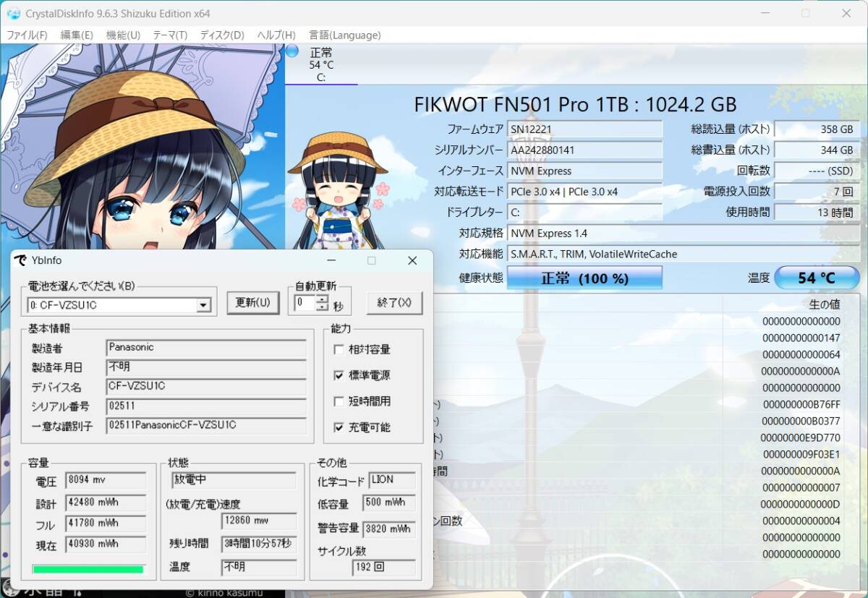Viewport: 868px width, 598px height.
Task: Click raw value 00000000000147
Action: (x=801, y=338)
